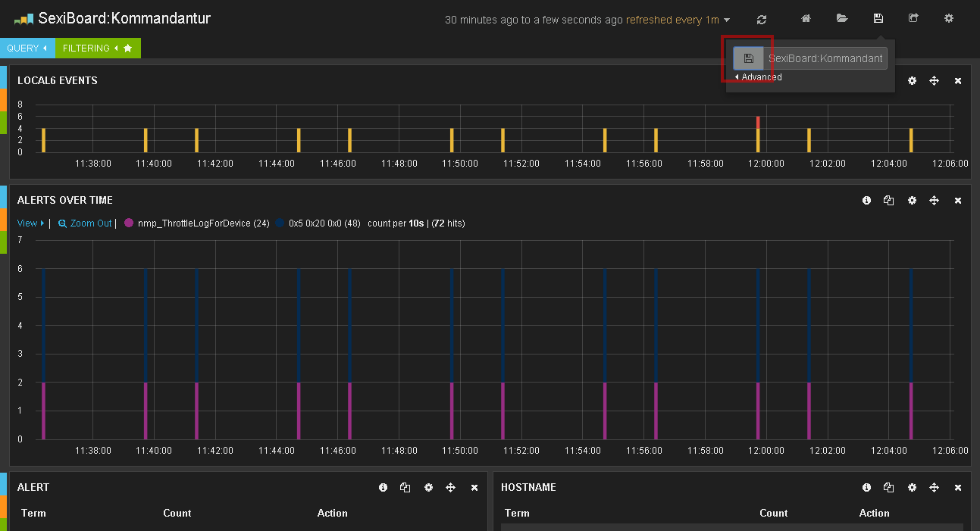This screenshot has height=531, width=980.
Task: Edit the dashboard name field in save popup
Action: click(x=825, y=58)
